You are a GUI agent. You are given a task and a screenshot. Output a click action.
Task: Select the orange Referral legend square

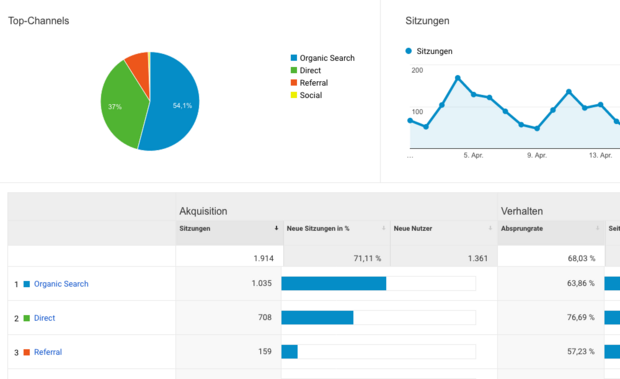coord(294,83)
